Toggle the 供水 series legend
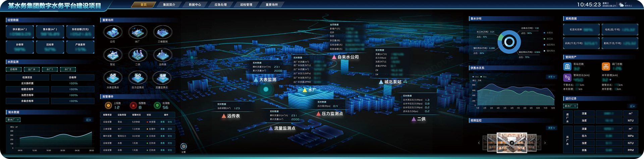Image resolution: width=644 pixels, height=159 pixels. click(476, 77)
